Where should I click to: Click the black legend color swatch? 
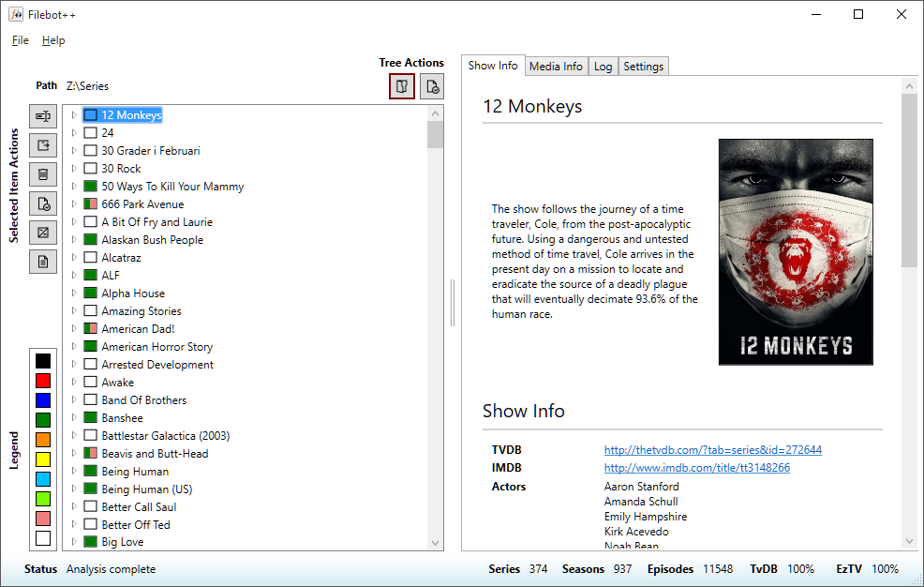pyautogui.click(x=43, y=361)
